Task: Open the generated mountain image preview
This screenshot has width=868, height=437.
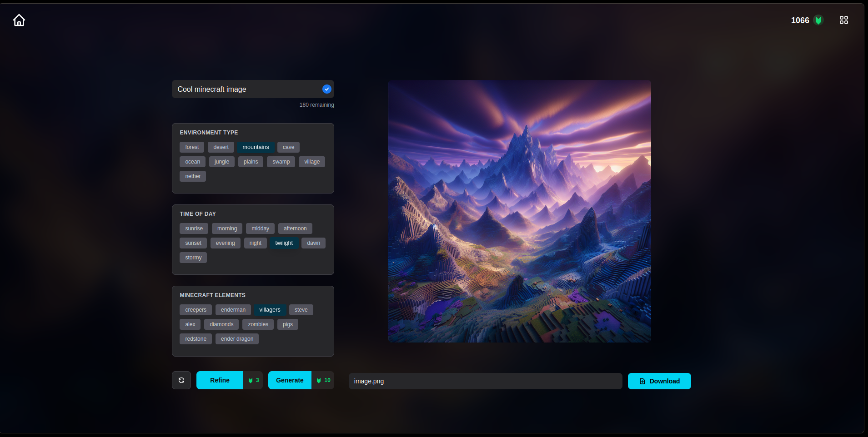Action: (x=519, y=211)
